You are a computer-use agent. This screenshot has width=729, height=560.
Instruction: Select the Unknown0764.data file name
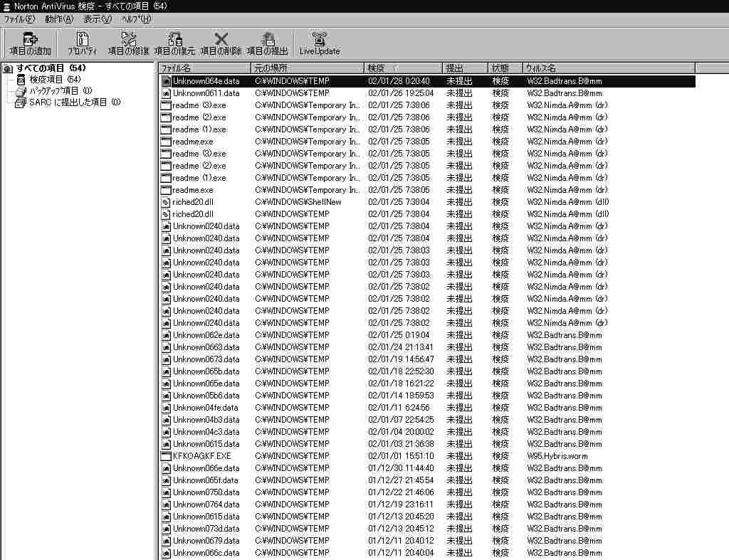click(x=206, y=504)
